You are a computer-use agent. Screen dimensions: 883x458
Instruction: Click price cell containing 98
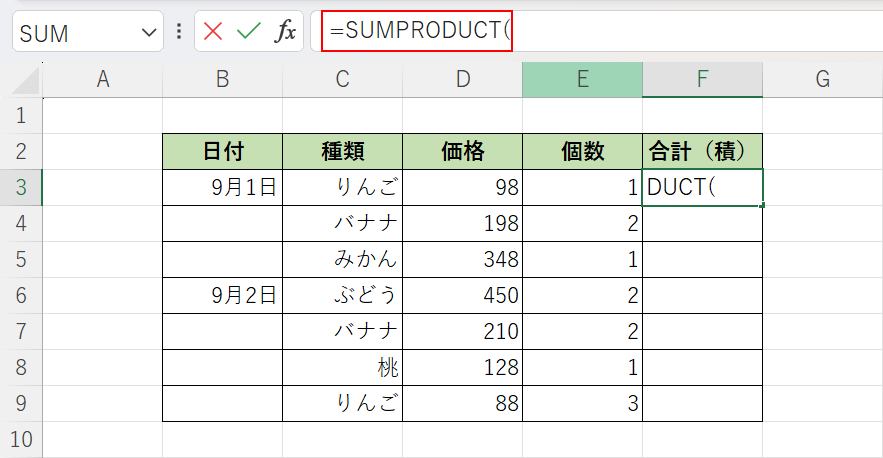(462, 187)
